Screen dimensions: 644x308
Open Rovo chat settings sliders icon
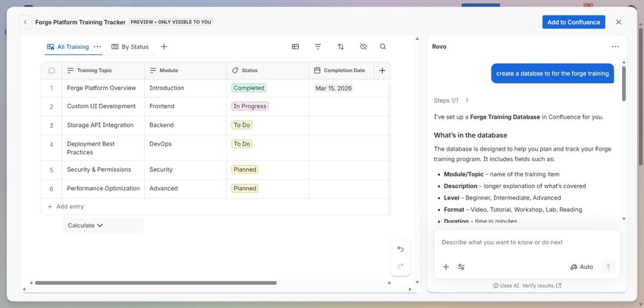pyautogui.click(x=461, y=267)
